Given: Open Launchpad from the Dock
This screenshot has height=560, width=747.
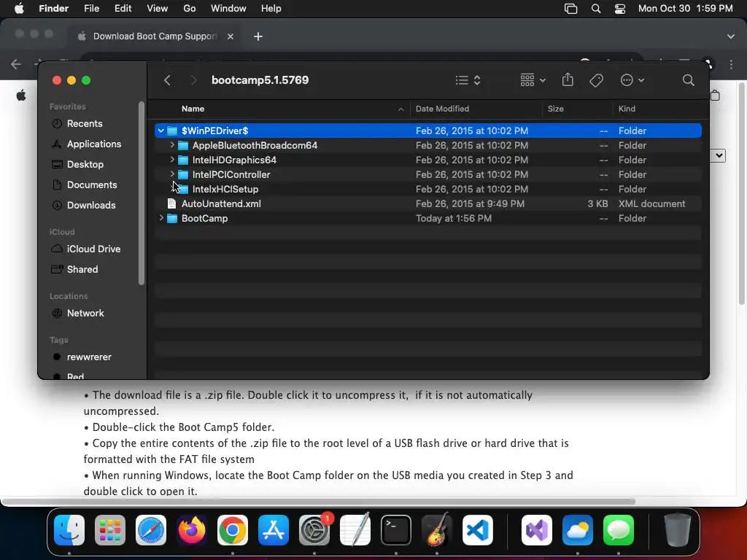Looking at the screenshot, I should pyautogui.click(x=110, y=530).
